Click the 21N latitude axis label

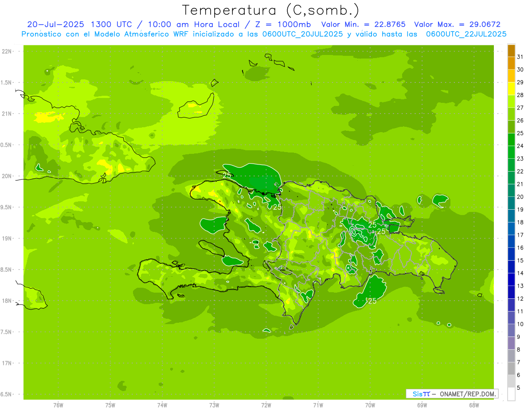coord(8,114)
